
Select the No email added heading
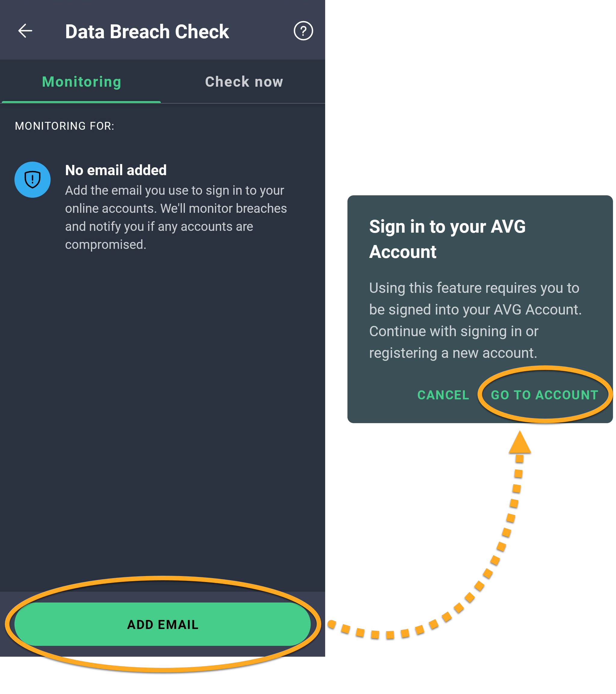[x=116, y=170]
